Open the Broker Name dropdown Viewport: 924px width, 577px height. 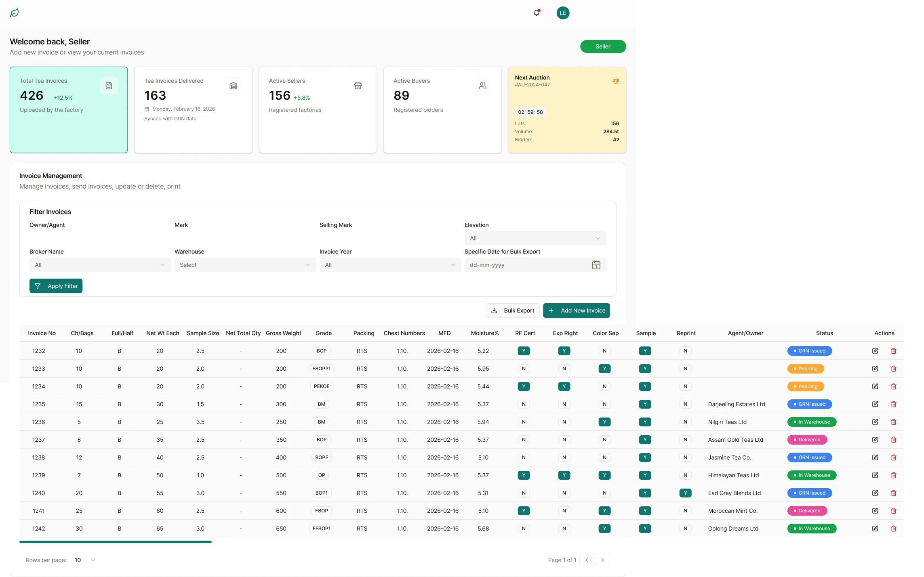point(100,265)
